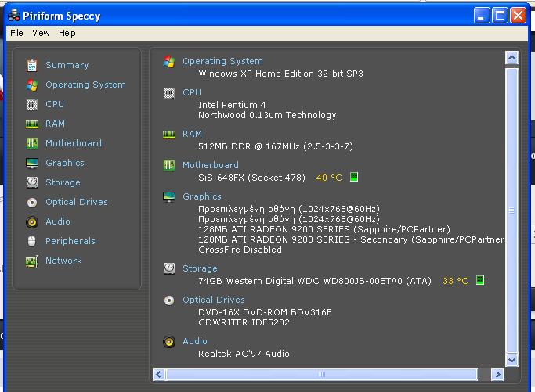Click the 33 °C storage temperature value
The height and width of the screenshot is (392, 535).
point(455,281)
